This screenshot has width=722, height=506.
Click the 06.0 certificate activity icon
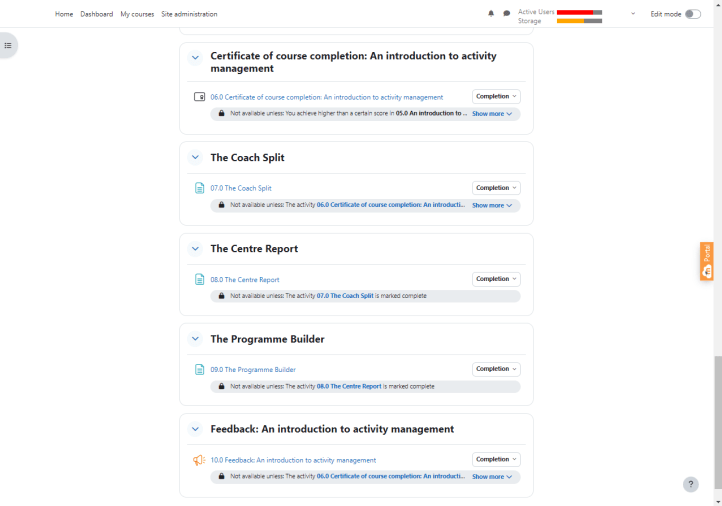(199, 97)
